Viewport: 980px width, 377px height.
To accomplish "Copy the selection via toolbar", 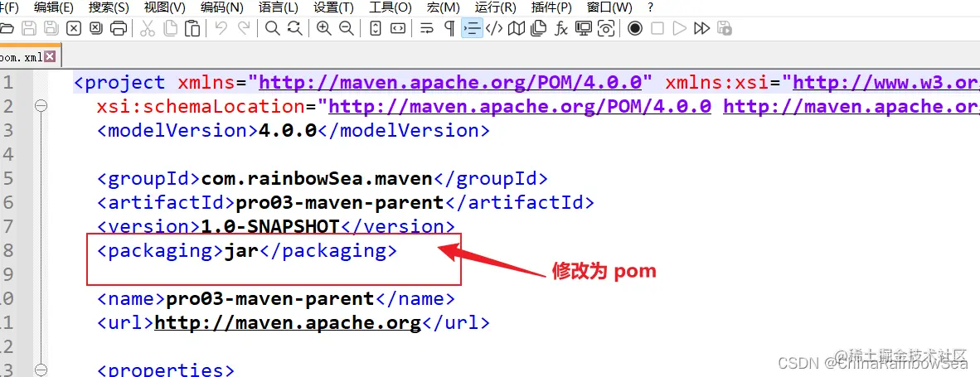I will (169, 29).
